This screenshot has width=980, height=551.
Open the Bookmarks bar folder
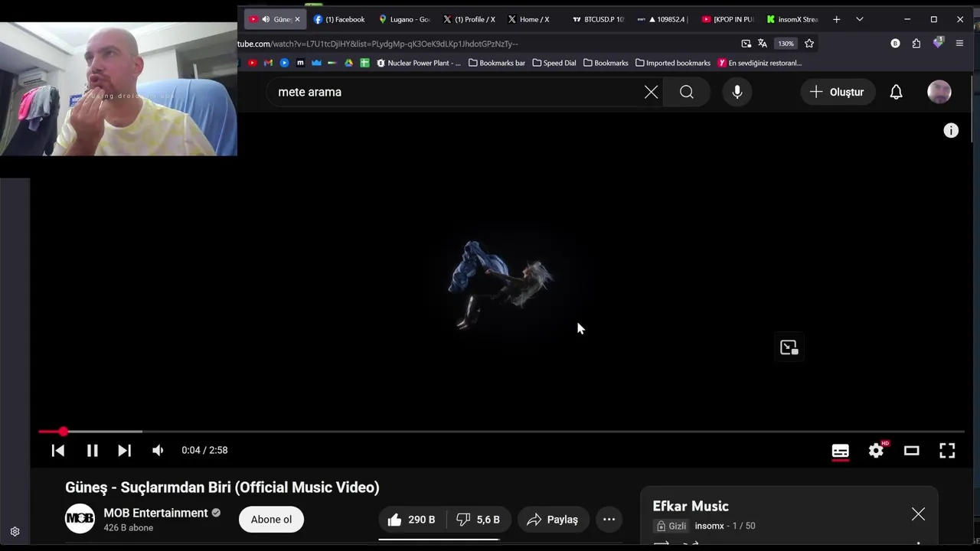(497, 63)
